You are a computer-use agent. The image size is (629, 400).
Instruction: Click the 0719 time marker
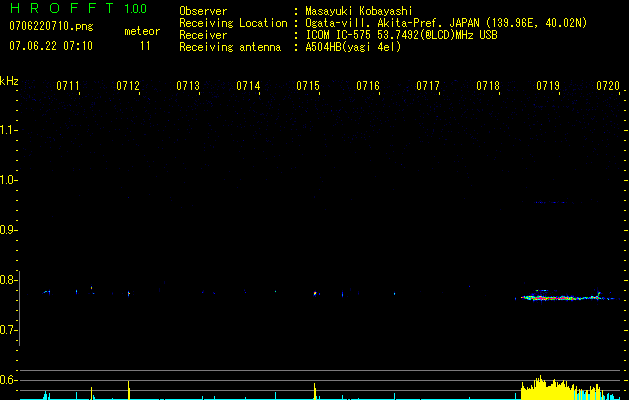548,86
